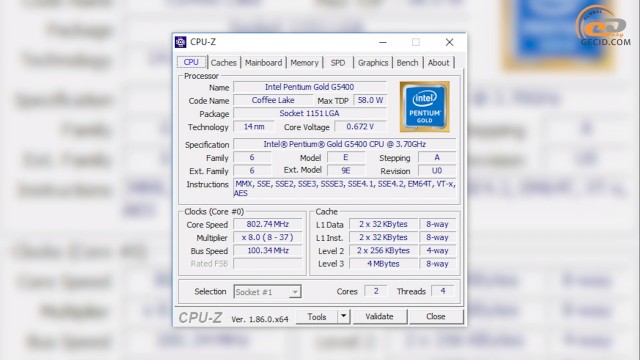Click the Intel Pentium Gold logo badge
Image resolution: width=640 pixels, height=360 pixels.
coord(424,107)
